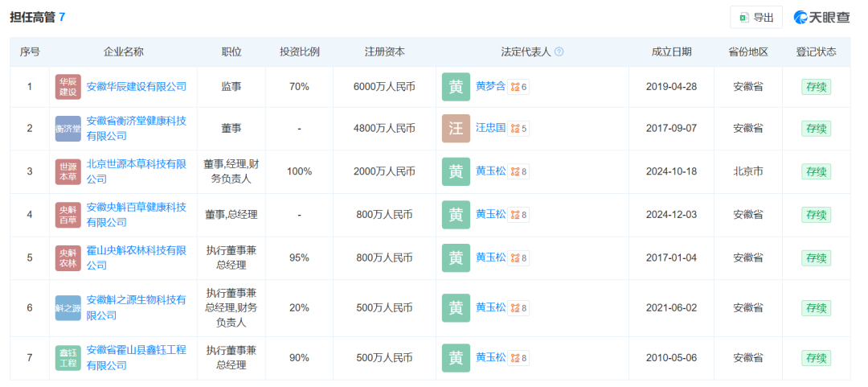Image resolution: width=868 pixels, height=387 pixels.
Task: Click the help icon beside 法定代表人
Action: click(x=559, y=51)
